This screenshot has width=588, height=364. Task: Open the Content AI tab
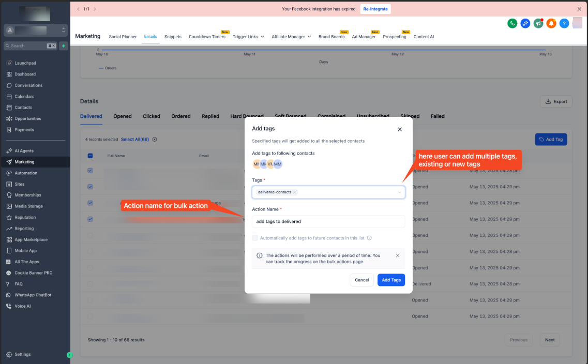click(424, 37)
